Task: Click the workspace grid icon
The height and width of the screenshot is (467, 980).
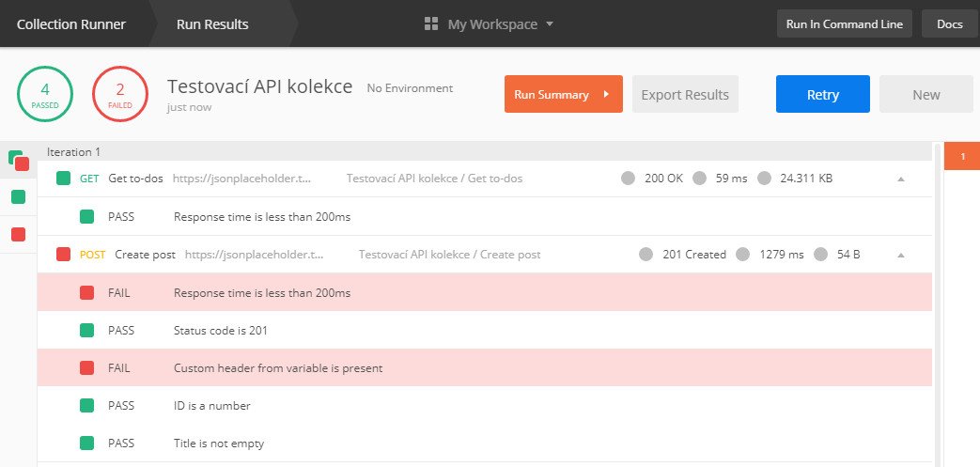Action: click(x=430, y=24)
